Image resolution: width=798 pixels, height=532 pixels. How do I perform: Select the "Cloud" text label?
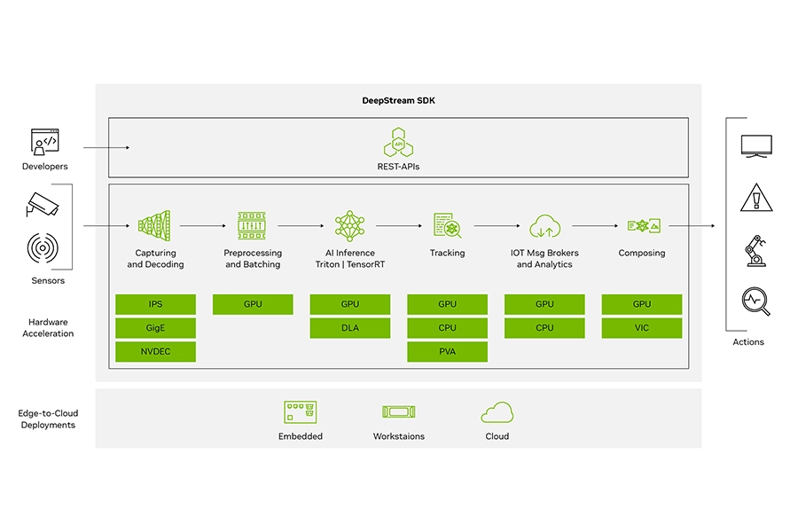pyautogui.click(x=497, y=436)
